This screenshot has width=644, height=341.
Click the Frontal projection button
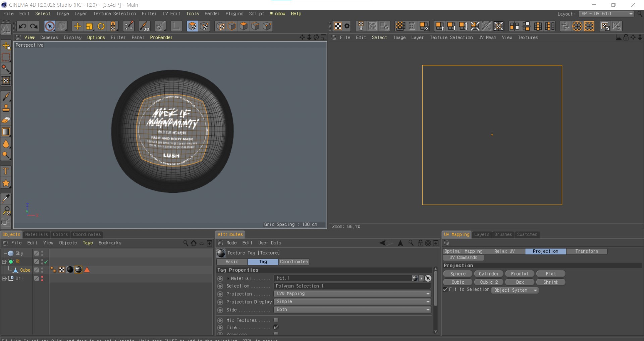pyautogui.click(x=520, y=274)
